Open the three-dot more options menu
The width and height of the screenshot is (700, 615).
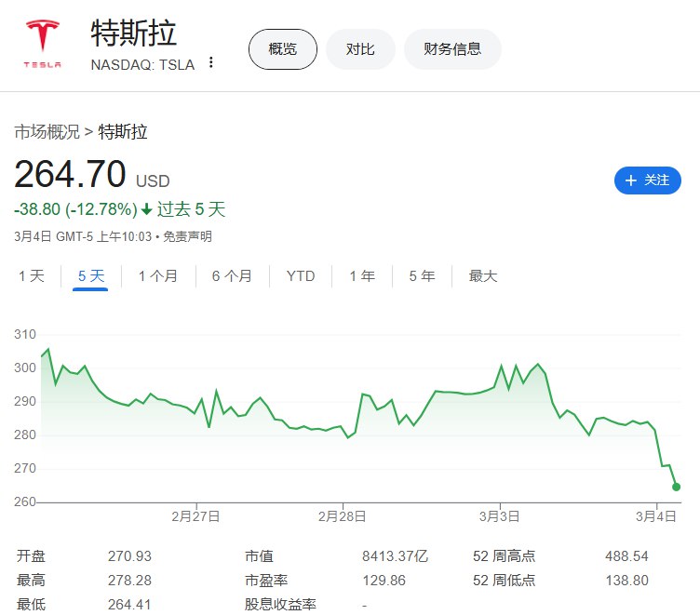211,62
